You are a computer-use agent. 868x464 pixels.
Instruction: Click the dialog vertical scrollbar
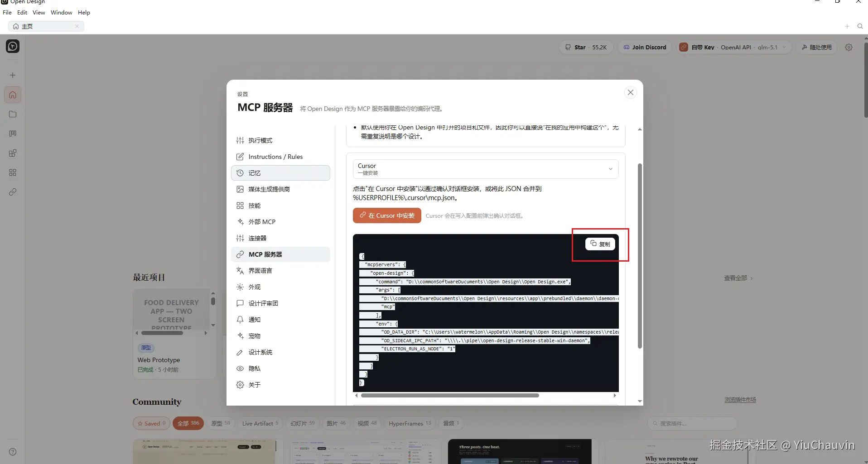[x=640, y=256]
